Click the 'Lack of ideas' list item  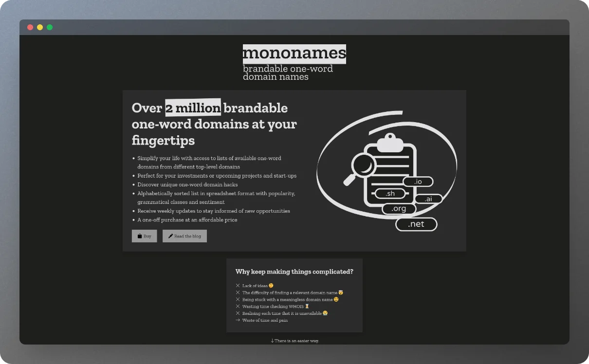pyautogui.click(x=255, y=286)
